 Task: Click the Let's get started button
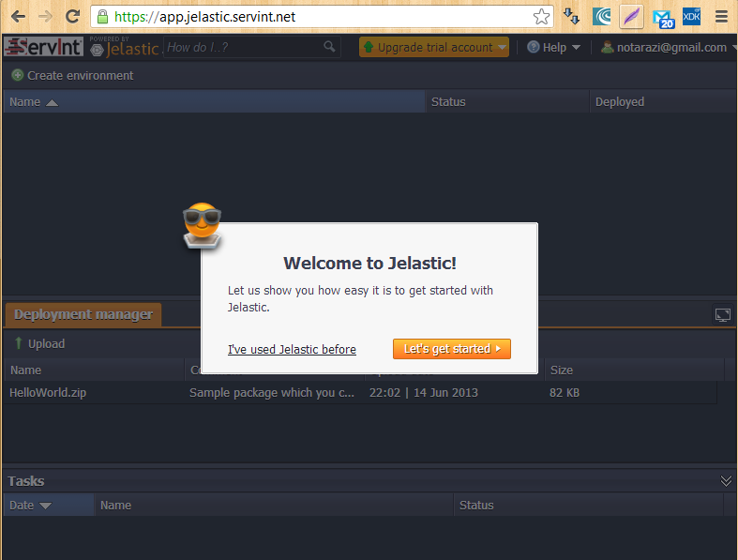(x=452, y=349)
